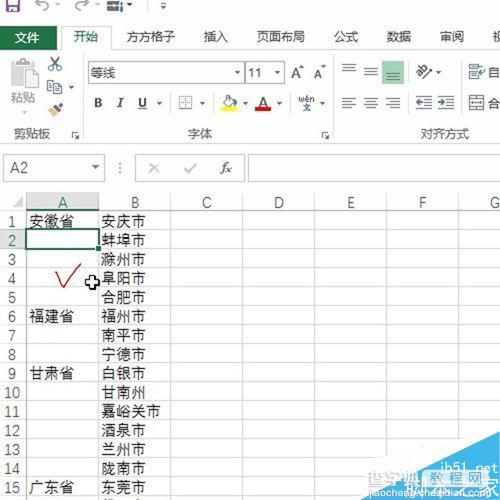Switch to the 页面布局 tab
The height and width of the screenshot is (500, 500).
281,37
